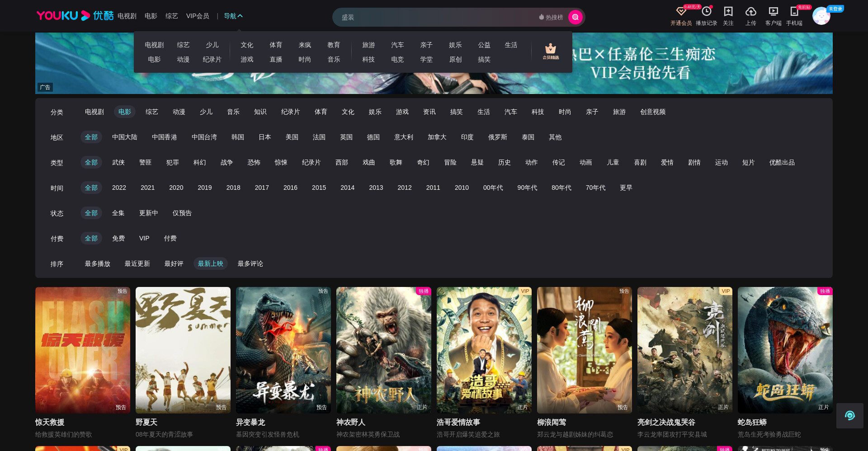
Task: Select 电竞 in navigation dropdown panel
Action: (x=397, y=59)
